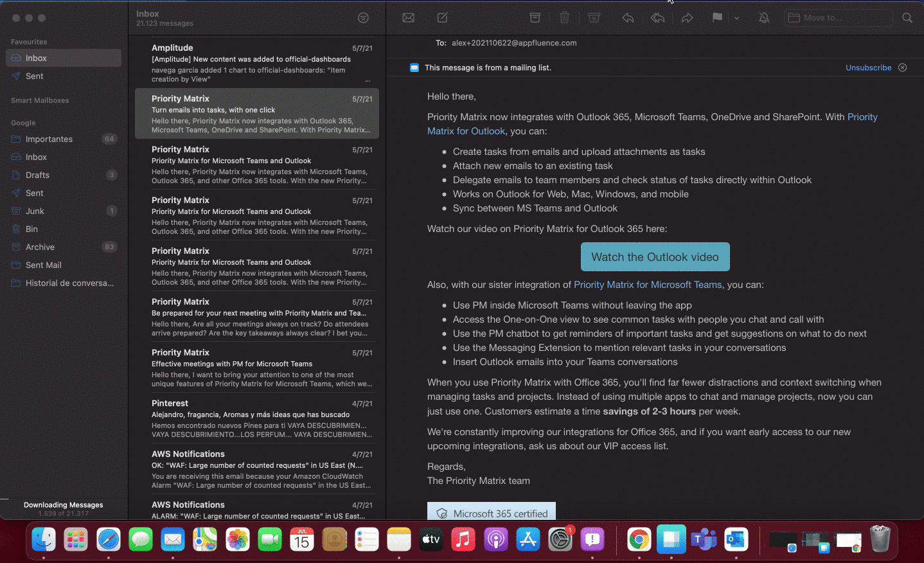Open Historial de conversa... mailbox
Screen dimensions: 924x563
pos(64,283)
